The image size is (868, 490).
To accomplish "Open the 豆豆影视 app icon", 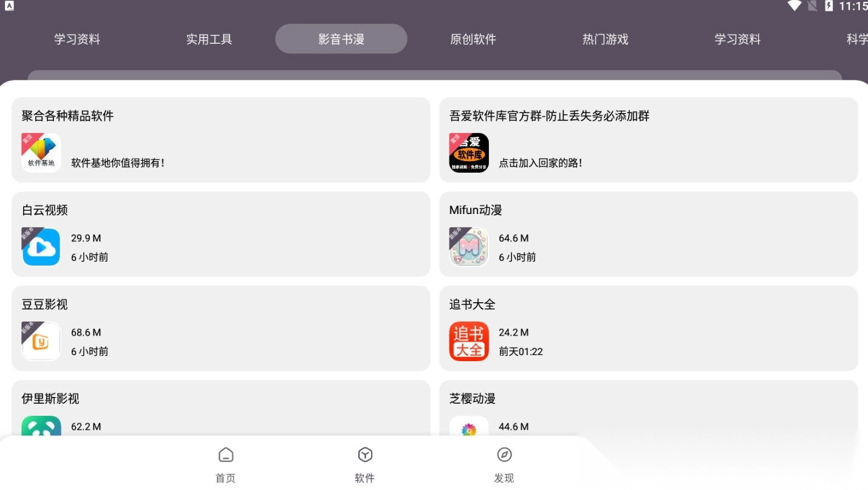I will click(x=40, y=341).
